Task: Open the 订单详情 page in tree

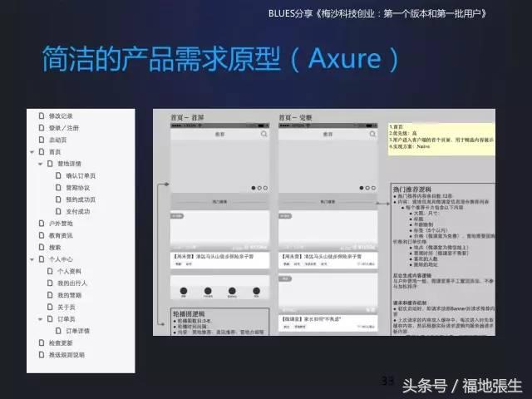Action: click(x=77, y=331)
